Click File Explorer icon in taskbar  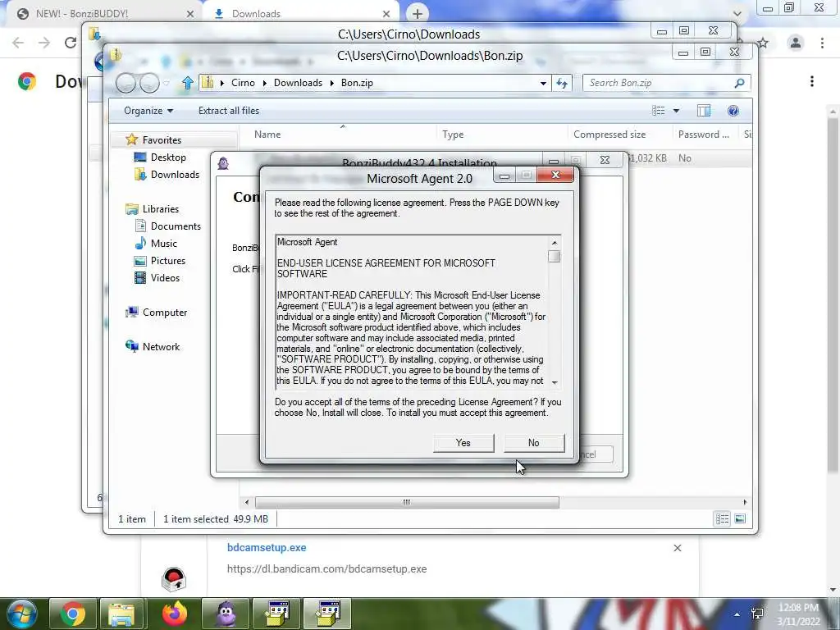(121, 614)
